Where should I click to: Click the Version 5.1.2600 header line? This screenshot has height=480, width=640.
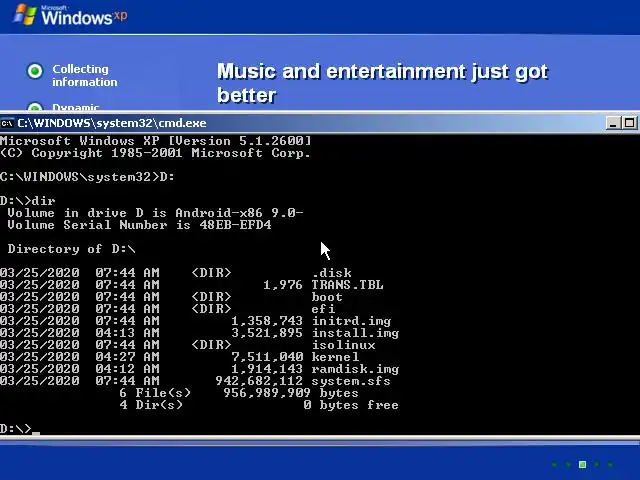[x=156, y=141]
